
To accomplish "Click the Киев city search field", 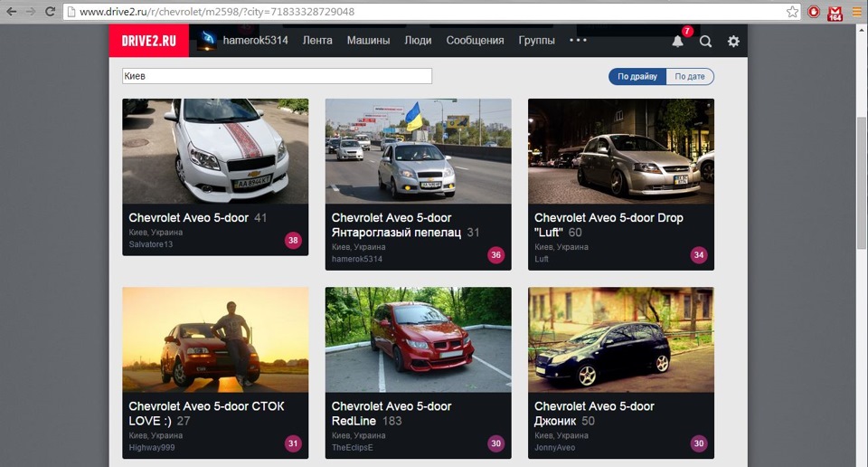I will point(277,76).
